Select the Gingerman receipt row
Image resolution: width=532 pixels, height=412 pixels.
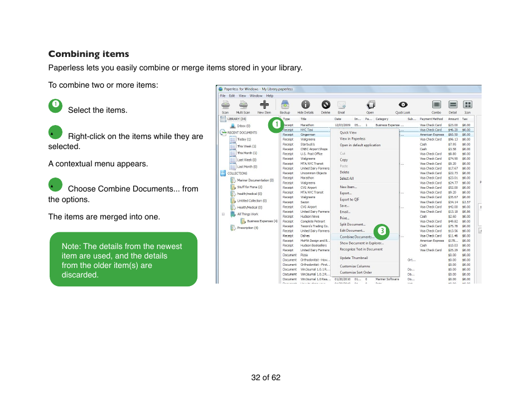(x=378, y=135)
